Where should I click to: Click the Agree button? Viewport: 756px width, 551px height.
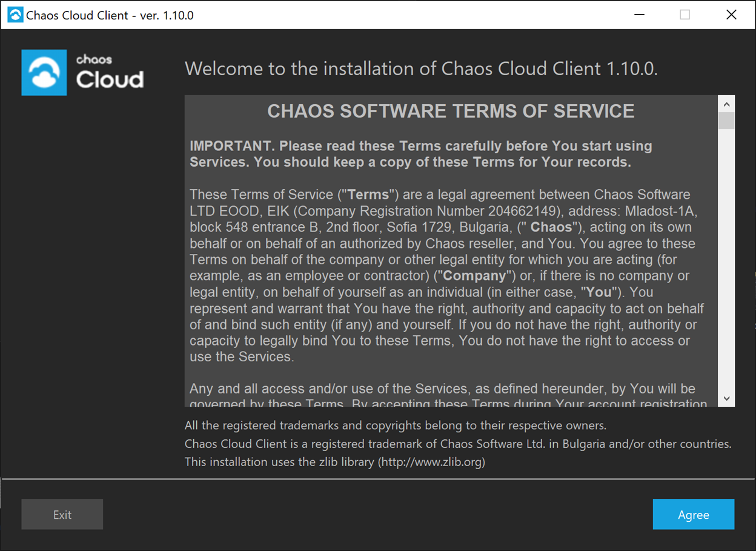(693, 514)
